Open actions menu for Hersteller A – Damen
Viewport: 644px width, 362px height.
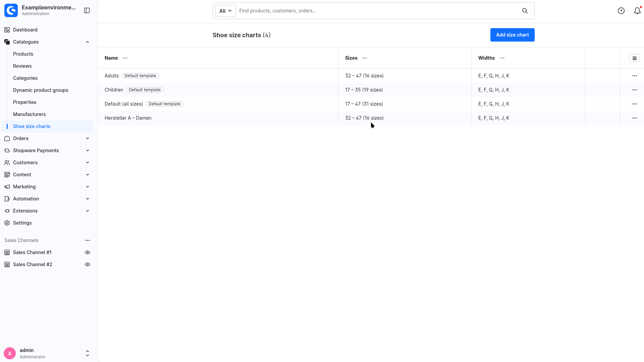[635, 118]
